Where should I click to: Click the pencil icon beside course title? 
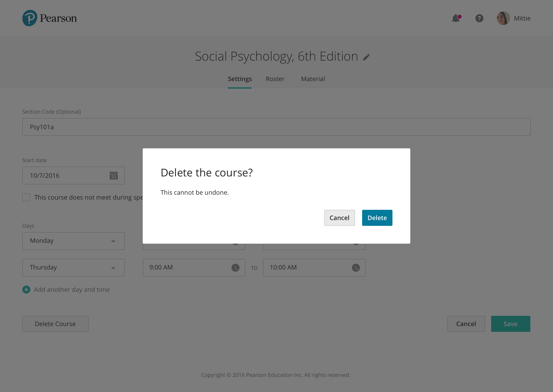pos(366,57)
